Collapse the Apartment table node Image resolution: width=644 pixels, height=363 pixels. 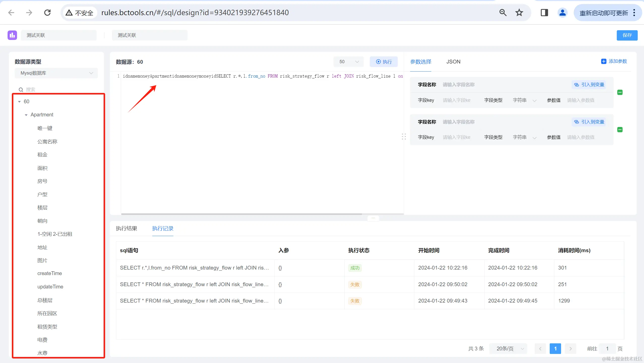(x=26, y=115)
